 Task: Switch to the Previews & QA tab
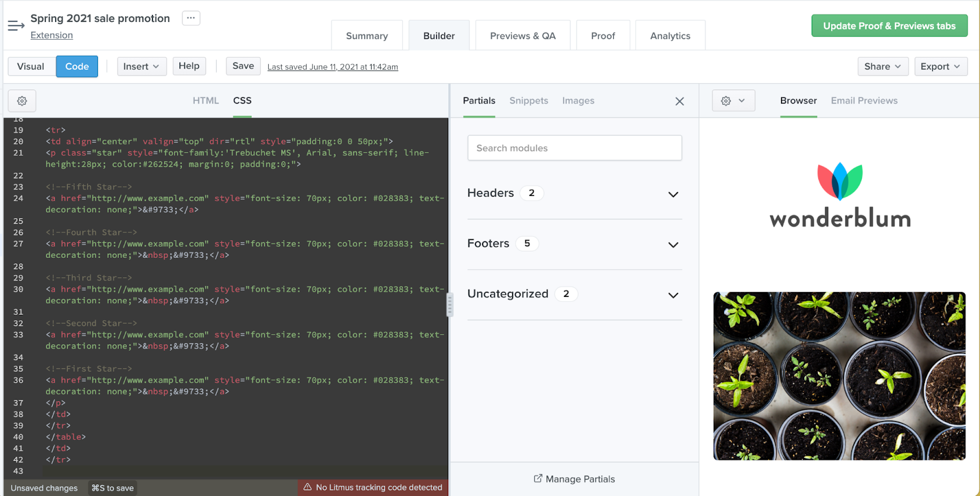pyautogui.click(x=522, y=36)
